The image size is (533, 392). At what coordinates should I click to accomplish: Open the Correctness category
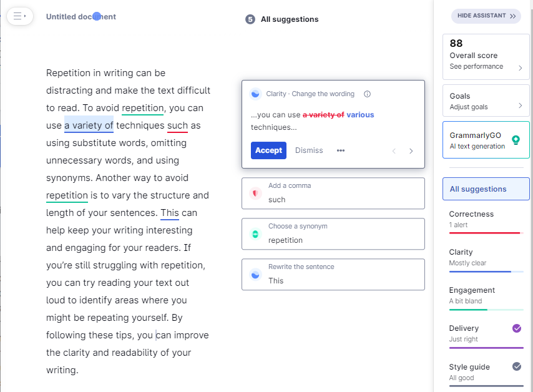(x=486, y=219)
